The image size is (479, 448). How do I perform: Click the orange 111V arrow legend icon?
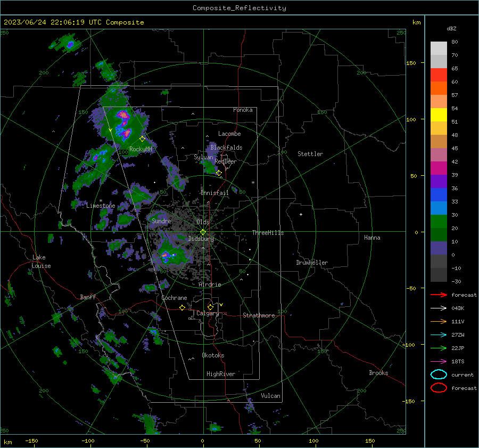[x=439, y=321]
